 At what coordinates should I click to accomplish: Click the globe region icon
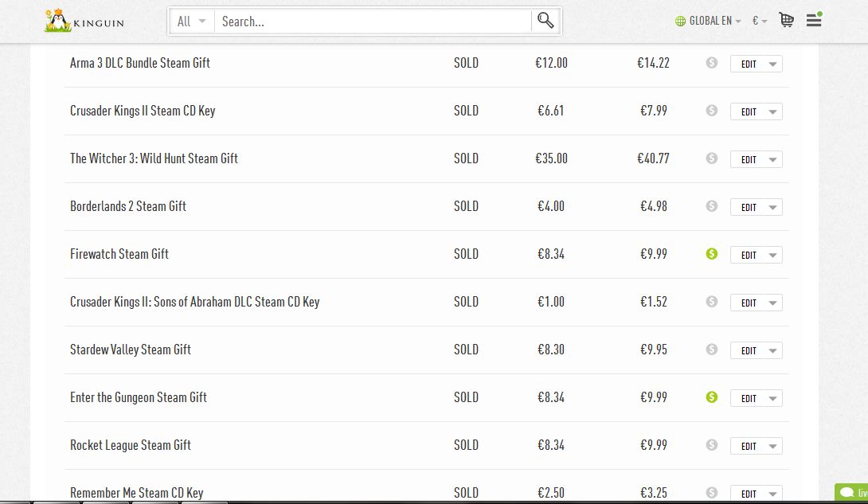(680, 21)
